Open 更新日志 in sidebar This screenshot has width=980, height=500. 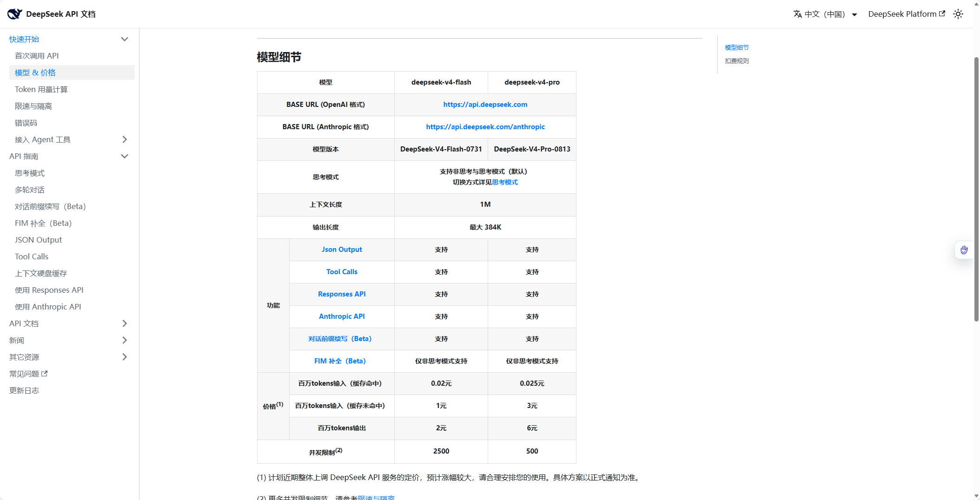[24, 390]
